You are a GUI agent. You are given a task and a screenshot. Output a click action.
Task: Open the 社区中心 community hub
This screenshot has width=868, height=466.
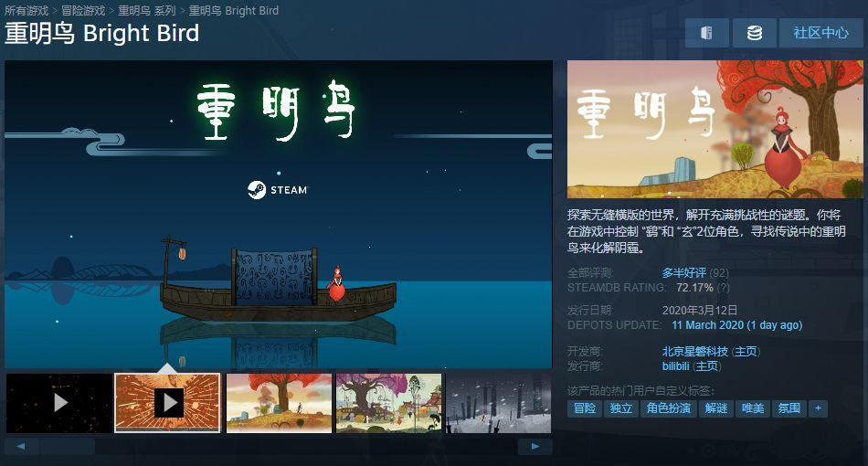821,33
